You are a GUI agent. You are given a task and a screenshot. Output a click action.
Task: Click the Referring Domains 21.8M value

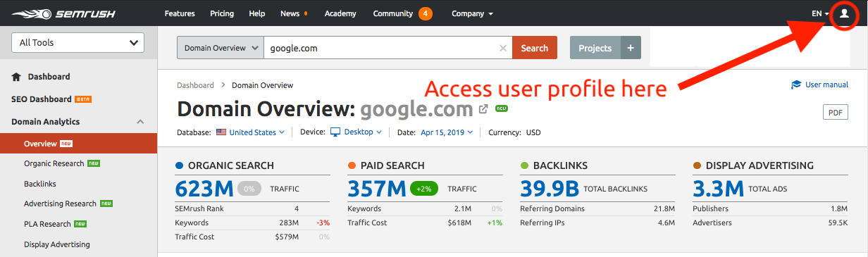coord(664,208)
